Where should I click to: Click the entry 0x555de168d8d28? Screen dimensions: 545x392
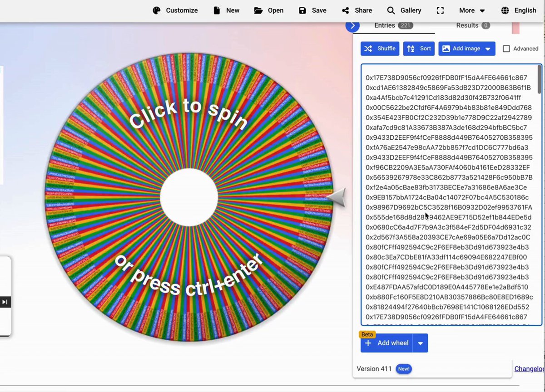point(448,217)
